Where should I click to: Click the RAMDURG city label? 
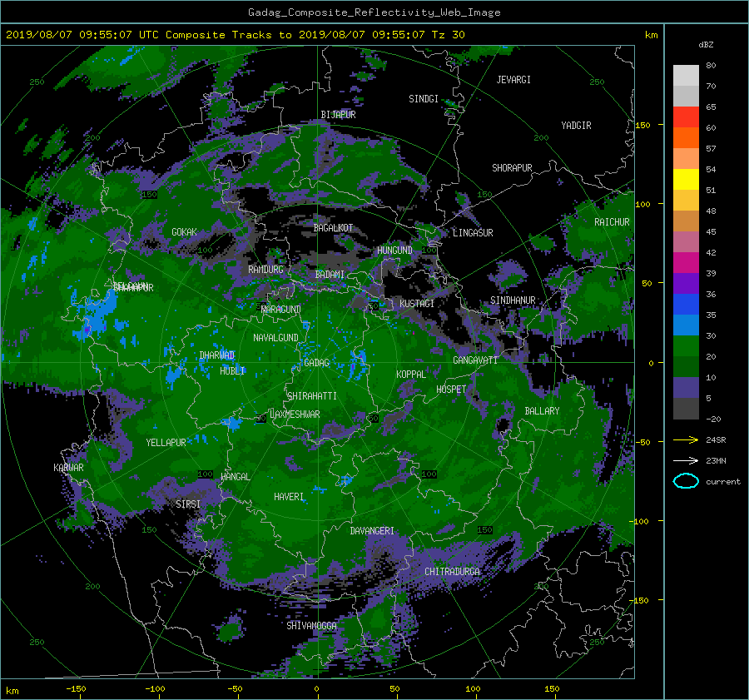point(265,270)
